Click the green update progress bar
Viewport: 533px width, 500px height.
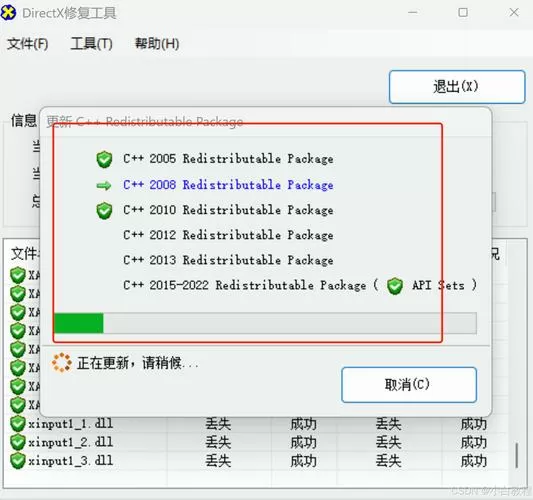[x=265, y=323]
